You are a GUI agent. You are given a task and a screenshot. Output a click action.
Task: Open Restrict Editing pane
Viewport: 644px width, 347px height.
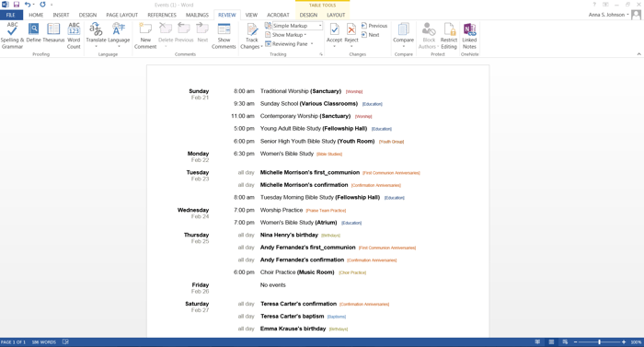[x=449, y=36]
